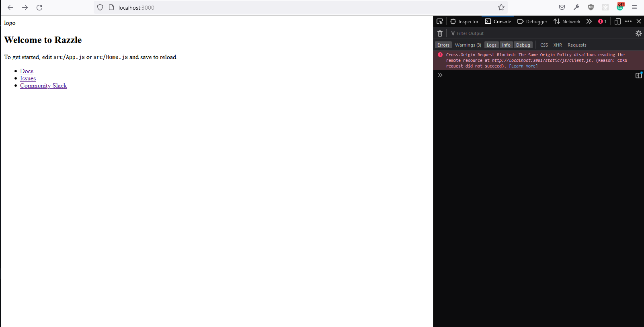Open the Grammarly extension marked off
Screen dimensions: 644x327
click(620, 7)
